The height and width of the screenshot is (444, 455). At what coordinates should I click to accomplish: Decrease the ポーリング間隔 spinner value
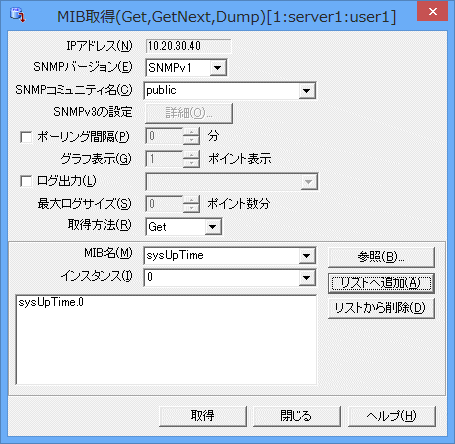[191, 140]
